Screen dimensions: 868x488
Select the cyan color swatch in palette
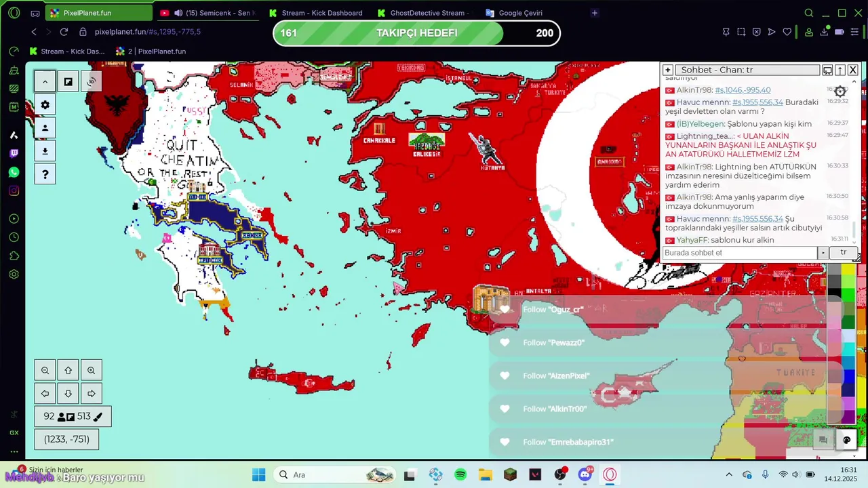pyautogui.click(x=848, y=348)
